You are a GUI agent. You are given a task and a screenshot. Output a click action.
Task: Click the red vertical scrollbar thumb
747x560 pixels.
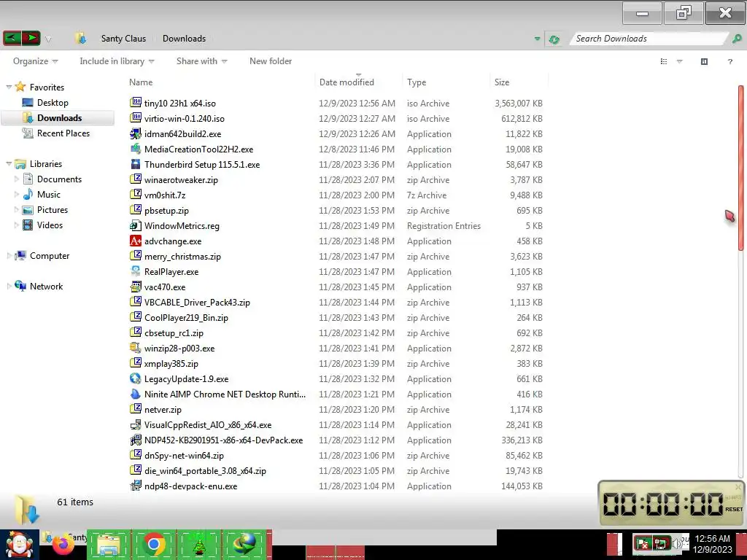[741, 168]
